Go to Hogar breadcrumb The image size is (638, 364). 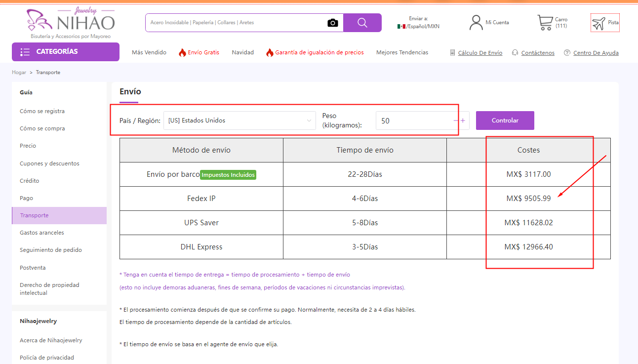(x=19, y=73)
